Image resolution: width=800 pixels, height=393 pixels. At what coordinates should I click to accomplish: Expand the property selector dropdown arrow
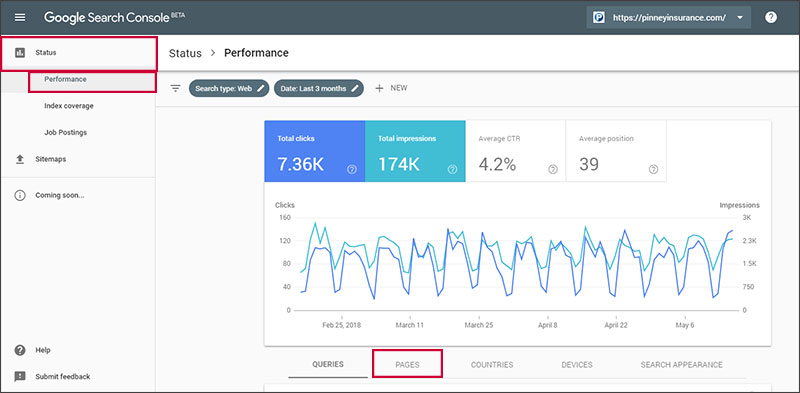[740, 18]
